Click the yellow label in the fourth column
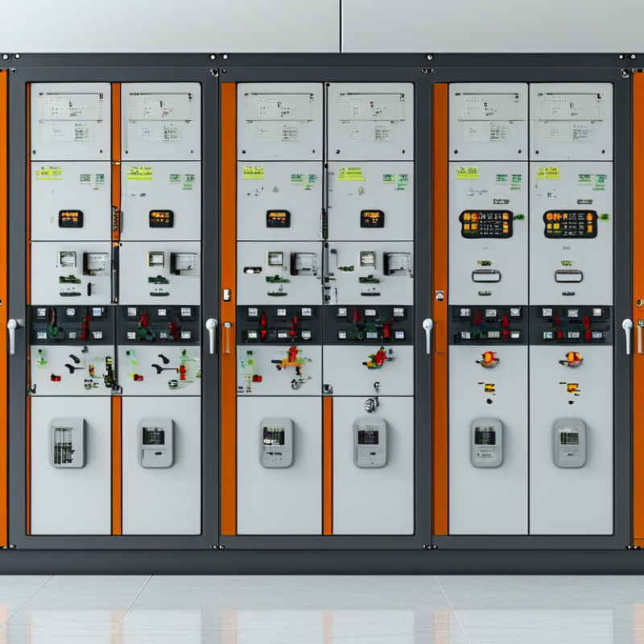644x644 pixels. pyautogui.click(x=350, y=174)
